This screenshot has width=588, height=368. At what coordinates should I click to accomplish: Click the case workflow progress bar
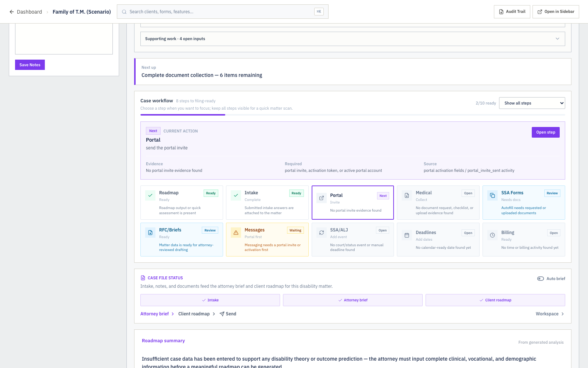353,115
